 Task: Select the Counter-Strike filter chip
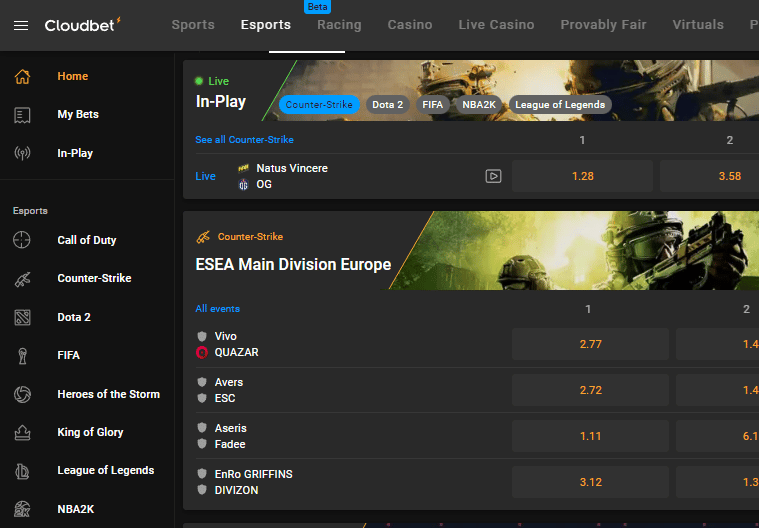[319, 104]
